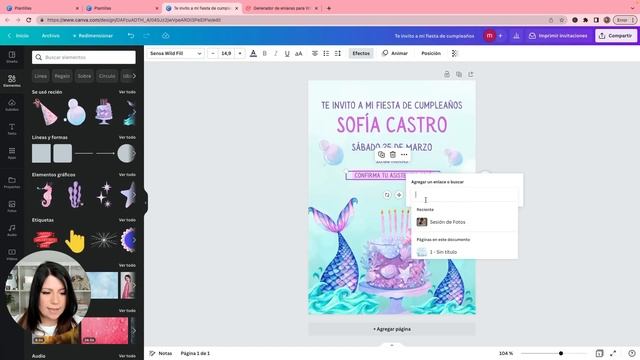
Task: Go back to Inicio
Action: pyautogui.click(x=18, y=36)
